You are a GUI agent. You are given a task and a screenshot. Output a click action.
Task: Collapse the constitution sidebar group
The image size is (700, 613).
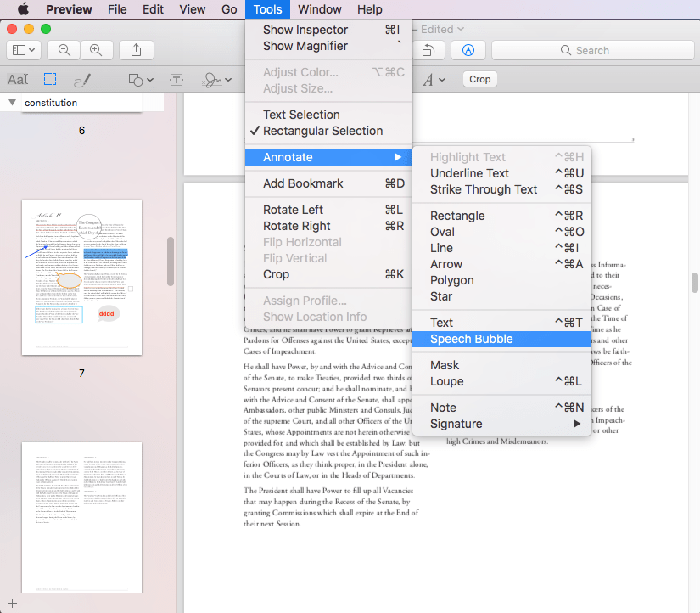13,103
